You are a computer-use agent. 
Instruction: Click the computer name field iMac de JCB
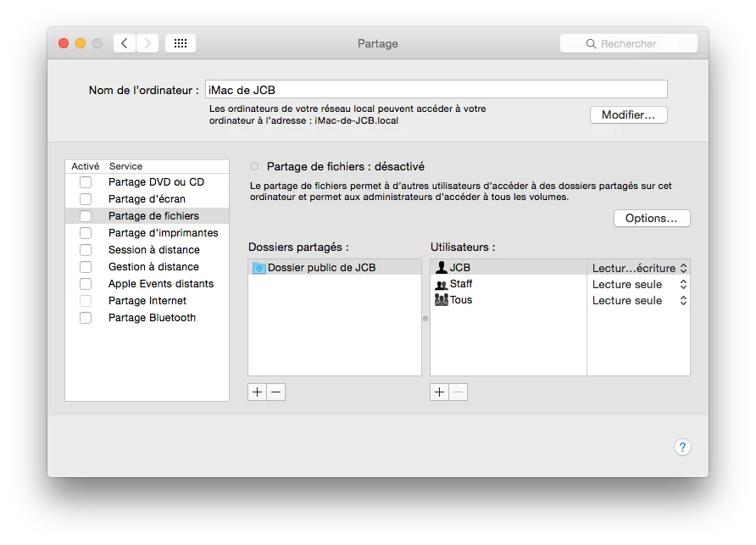click(436, 90)
